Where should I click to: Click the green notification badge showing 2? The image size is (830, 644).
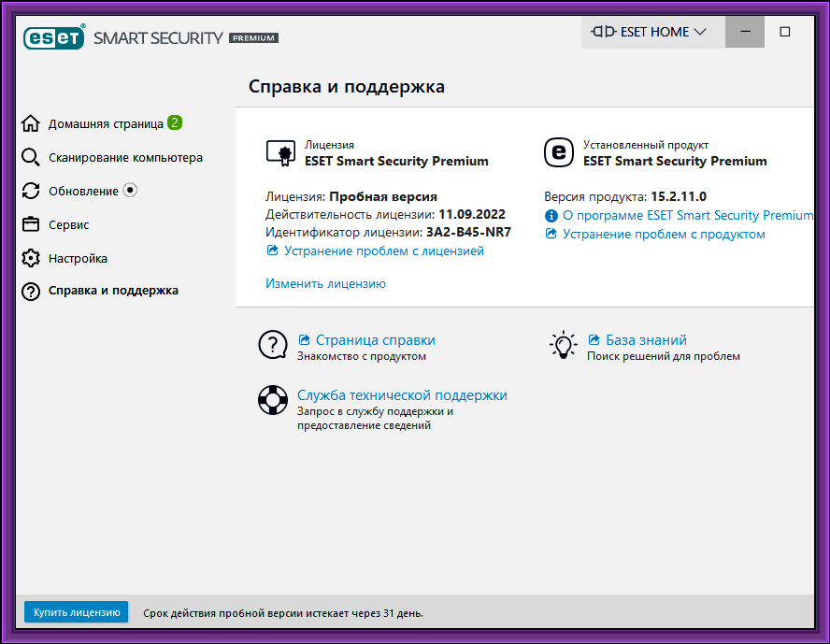tap(175, 122)
